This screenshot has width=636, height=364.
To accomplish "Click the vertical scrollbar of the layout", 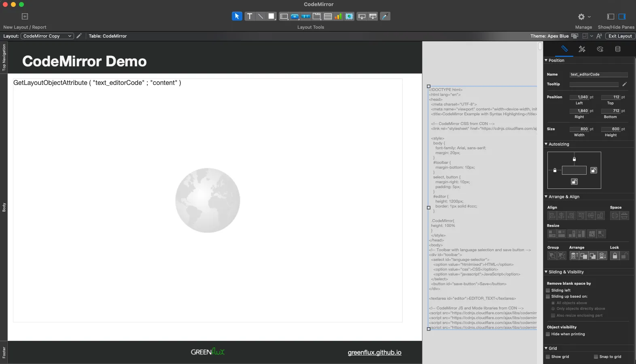I will [x=540, y=47].
